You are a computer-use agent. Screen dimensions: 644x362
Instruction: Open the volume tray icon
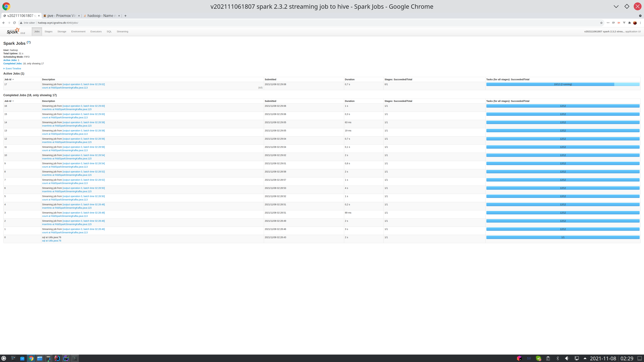click(567, 358)
